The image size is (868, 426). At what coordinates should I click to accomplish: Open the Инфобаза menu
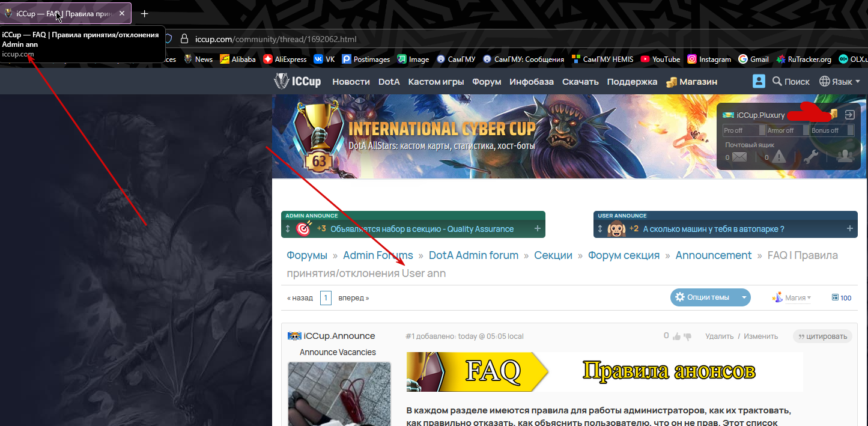532,82
